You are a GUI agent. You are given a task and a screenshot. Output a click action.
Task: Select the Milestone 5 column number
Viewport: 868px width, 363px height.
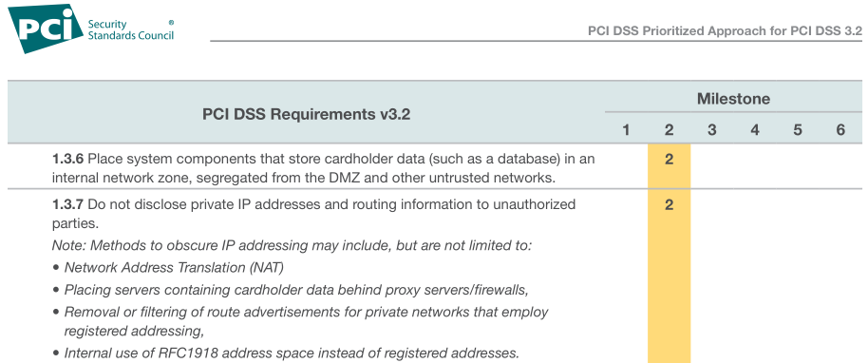click(798, 129)
